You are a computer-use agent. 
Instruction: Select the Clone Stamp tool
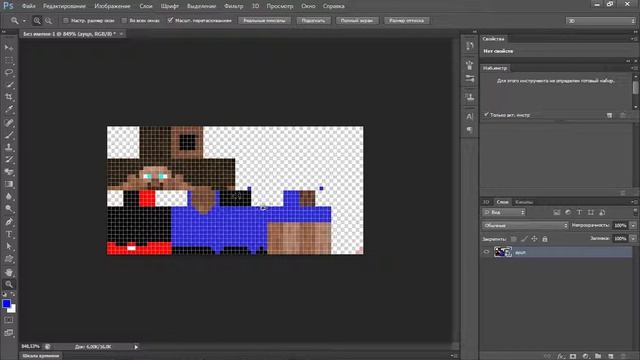click(x=9, y=147)
